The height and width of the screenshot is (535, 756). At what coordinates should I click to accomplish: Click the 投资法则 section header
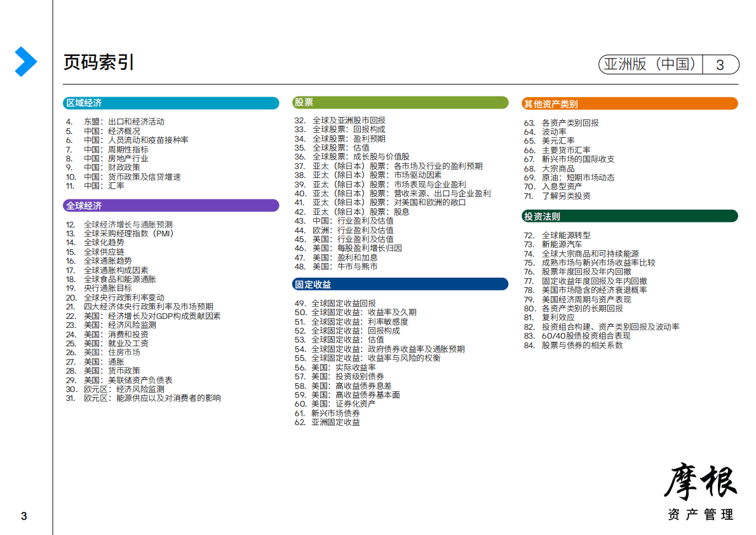pyautogui.click(x=630, y=216)
